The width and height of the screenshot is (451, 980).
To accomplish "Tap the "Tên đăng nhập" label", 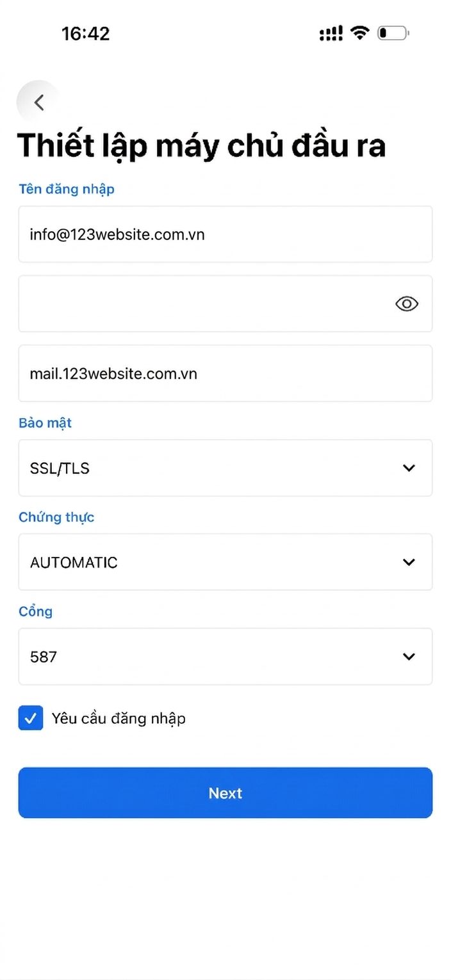I will click(67, 189).
